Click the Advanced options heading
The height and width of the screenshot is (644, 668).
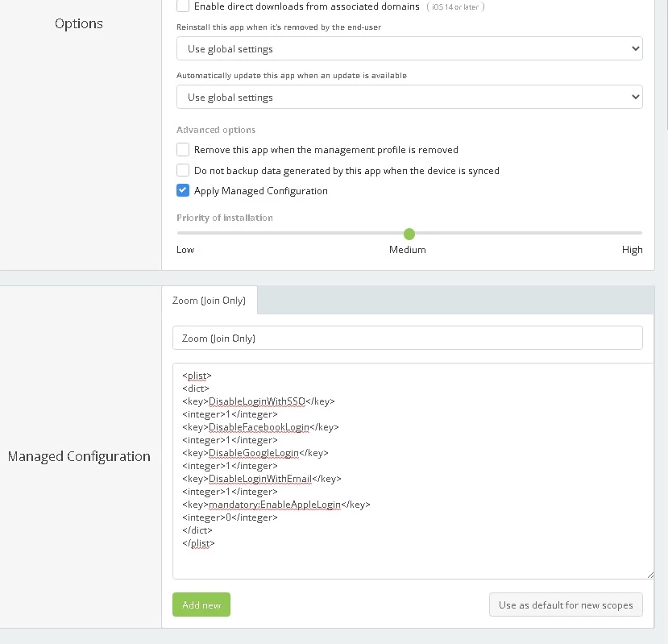tap(216, 130)
